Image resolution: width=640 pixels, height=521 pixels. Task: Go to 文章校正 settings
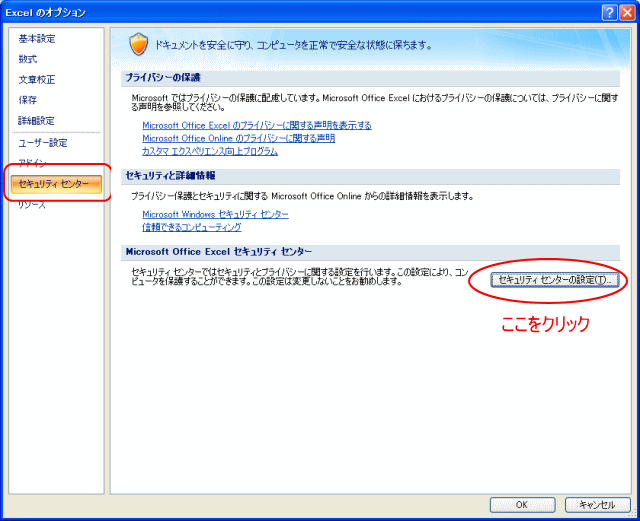(x=37, y=80)
